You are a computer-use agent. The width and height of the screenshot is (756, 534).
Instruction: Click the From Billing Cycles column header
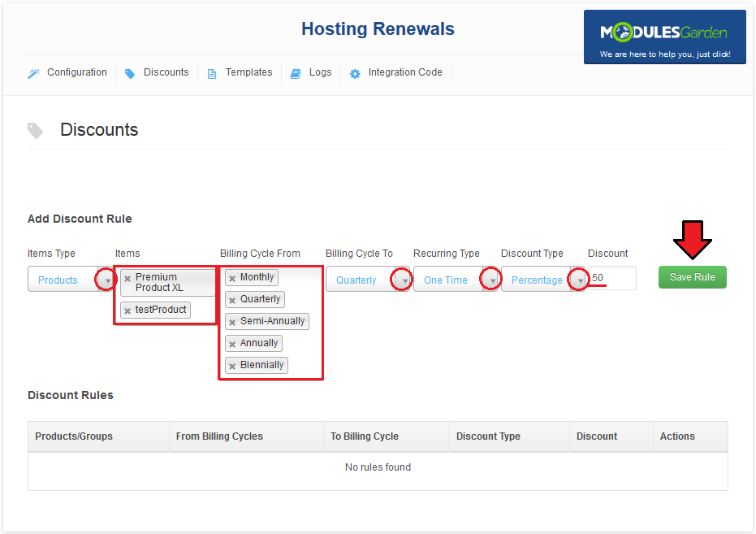pos(246,436)
